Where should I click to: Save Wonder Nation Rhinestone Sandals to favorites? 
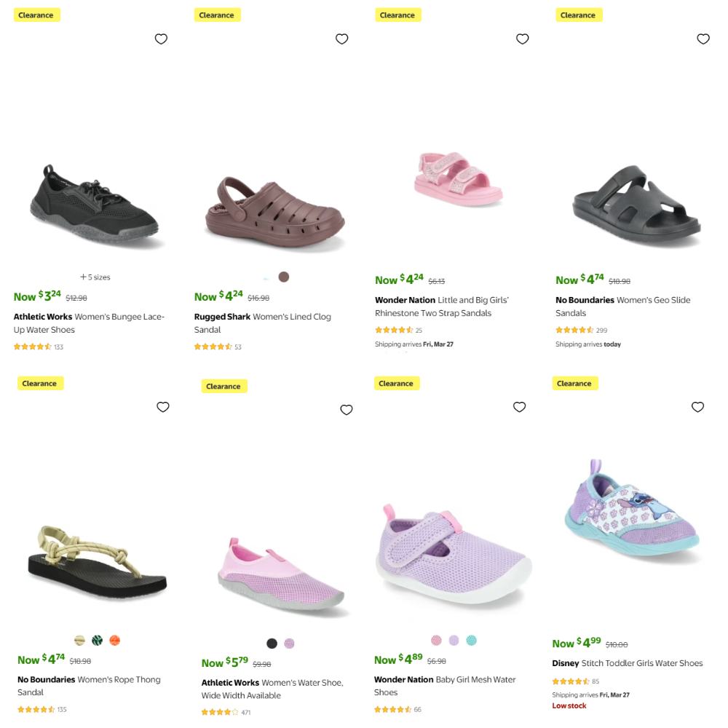[522, 39]
